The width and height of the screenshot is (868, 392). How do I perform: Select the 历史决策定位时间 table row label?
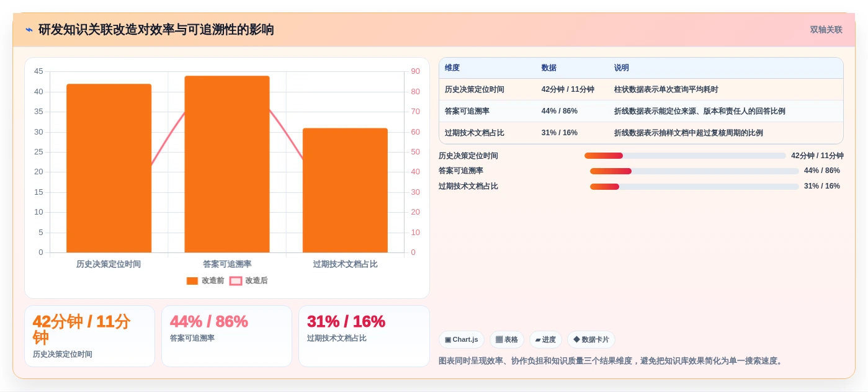pyautogui.click(x=475, y=89)
